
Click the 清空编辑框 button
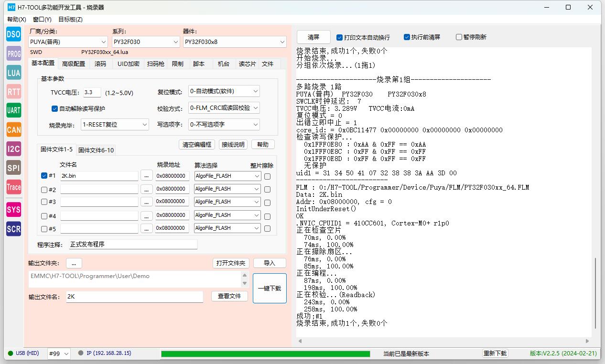tap(197, 145)
